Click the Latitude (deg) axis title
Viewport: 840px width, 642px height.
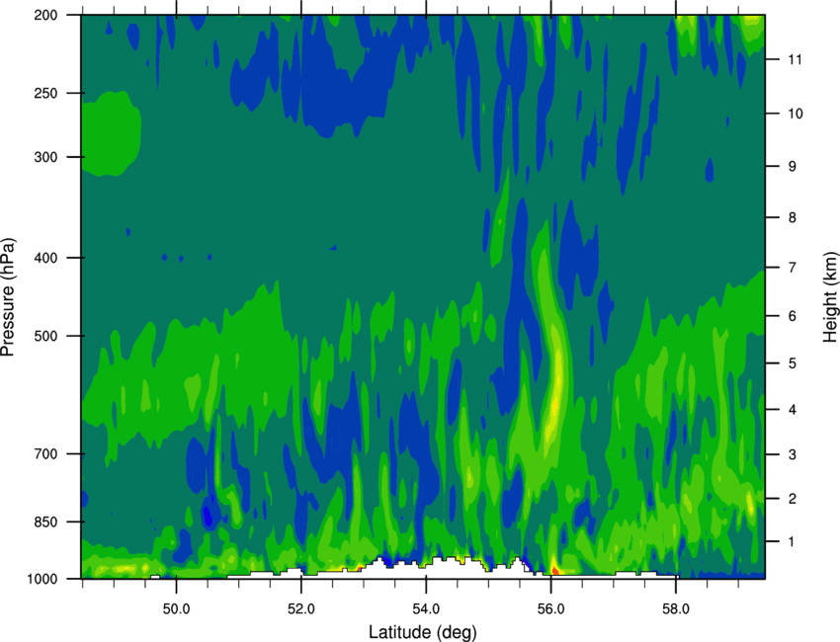[422, 632]
